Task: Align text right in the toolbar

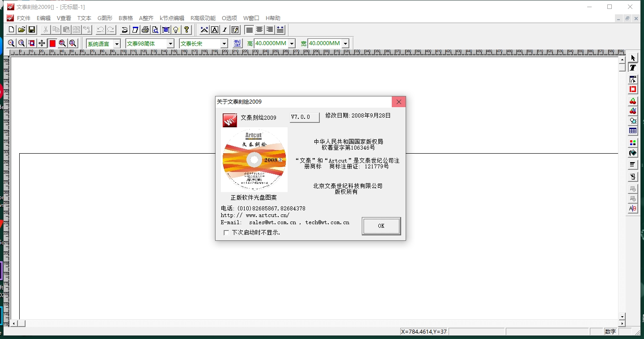Action: click(x=270, y=30)
